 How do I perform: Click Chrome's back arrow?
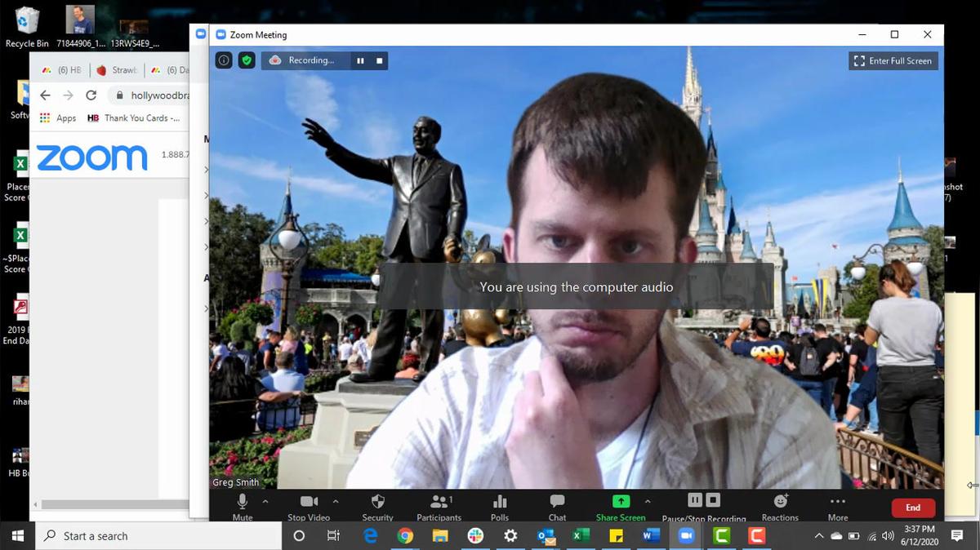tap(45, 95)
